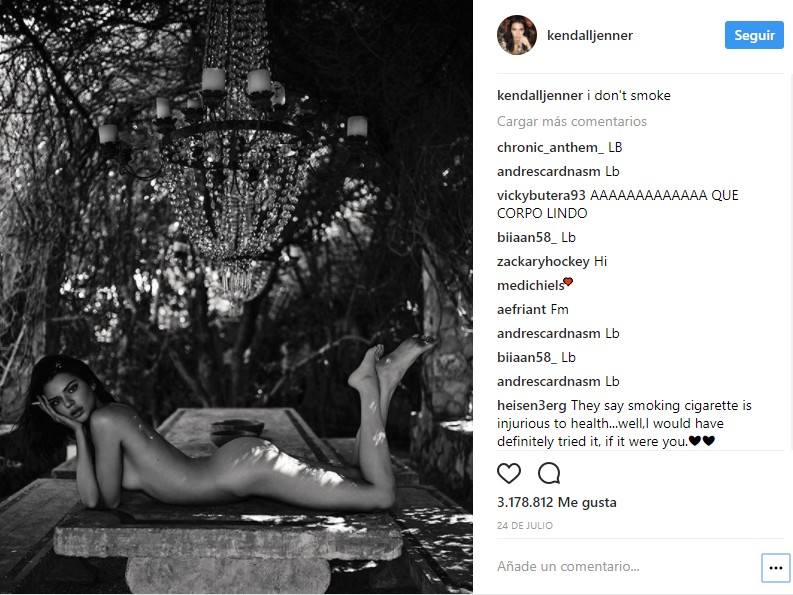The height and width of the screenshot is (595, 793).
Task: Open the first biiaan58_ commenter profile
Action: point(527,238)
